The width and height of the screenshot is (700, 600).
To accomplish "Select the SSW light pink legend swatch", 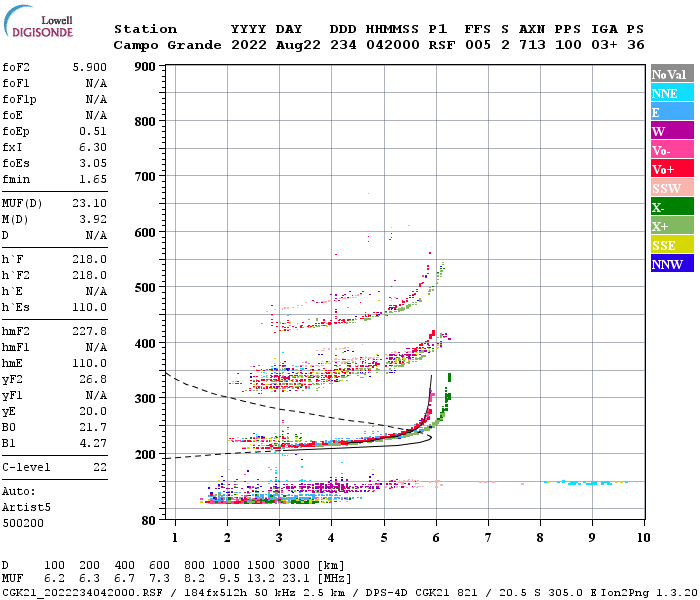I will coord(672,188).
